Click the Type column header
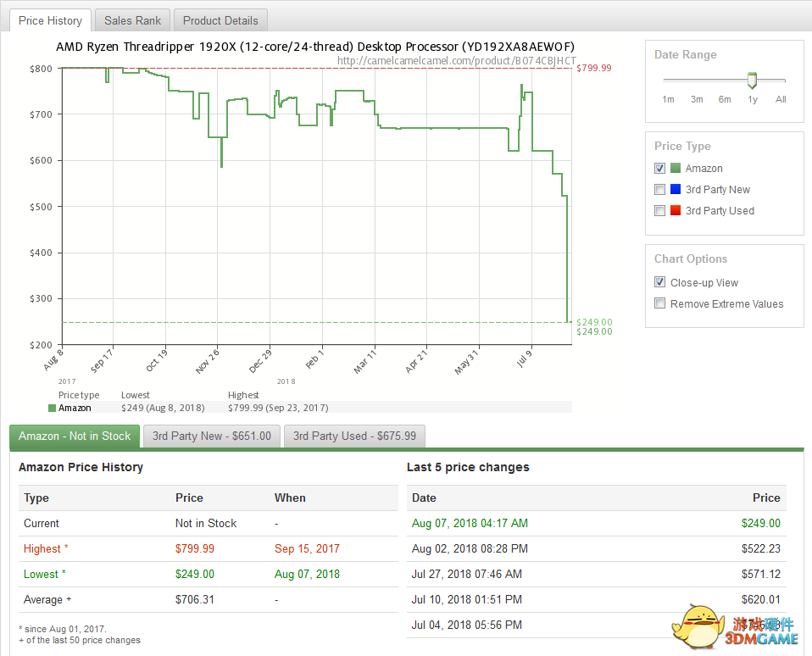 pyautogui.click(x=36, y=498)
